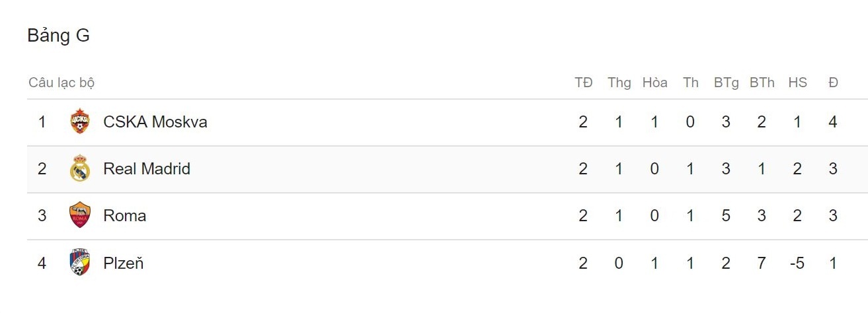
Task: Click the Plzeň club crest
Action: coord(79,263)
